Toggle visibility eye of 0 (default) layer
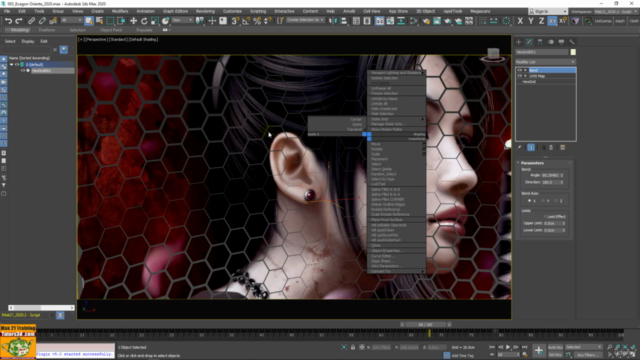Image resolution: width=640 pixels, height=360 pixels. 17,64
